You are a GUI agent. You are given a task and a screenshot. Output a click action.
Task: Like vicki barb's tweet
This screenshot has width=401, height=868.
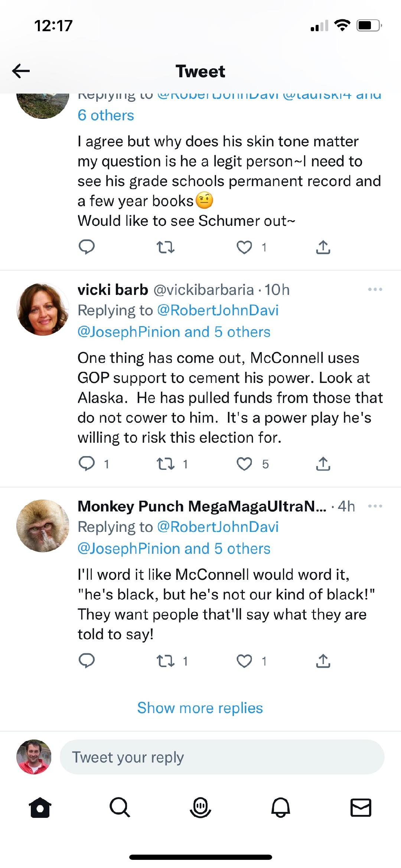point(244,464)
